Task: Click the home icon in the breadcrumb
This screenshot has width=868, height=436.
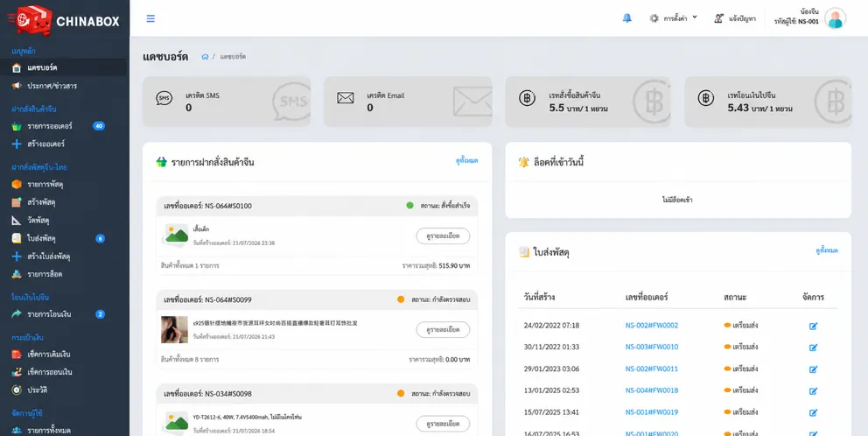Action: [x=205, y=57]
